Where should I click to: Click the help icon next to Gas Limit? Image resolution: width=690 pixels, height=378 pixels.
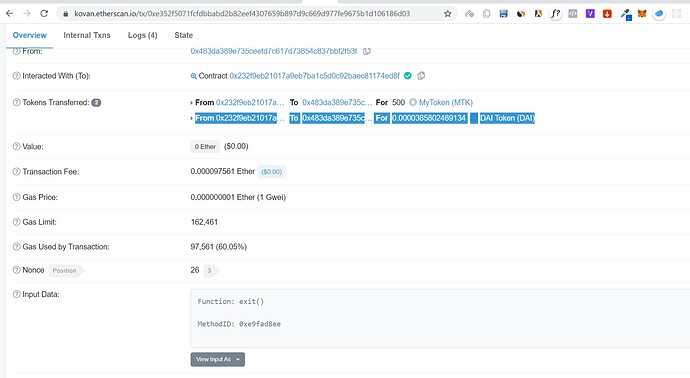pyautogui.click(x=16, y=222)
